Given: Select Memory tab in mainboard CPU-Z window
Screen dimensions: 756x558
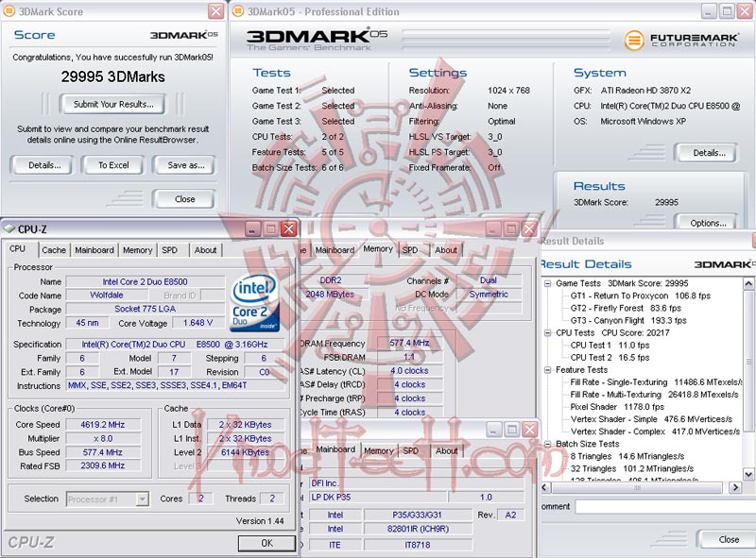Looking at the screenshot, I should point(379,451).
